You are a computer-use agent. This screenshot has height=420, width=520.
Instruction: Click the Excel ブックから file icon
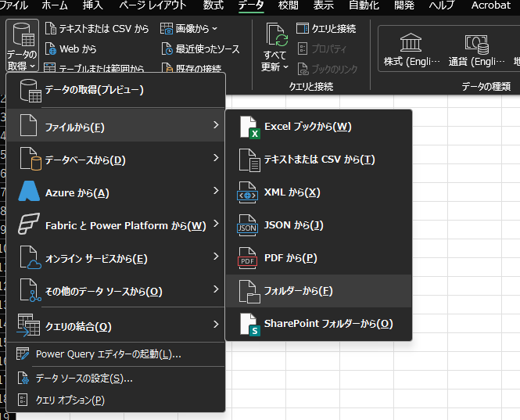click(249, 127)
